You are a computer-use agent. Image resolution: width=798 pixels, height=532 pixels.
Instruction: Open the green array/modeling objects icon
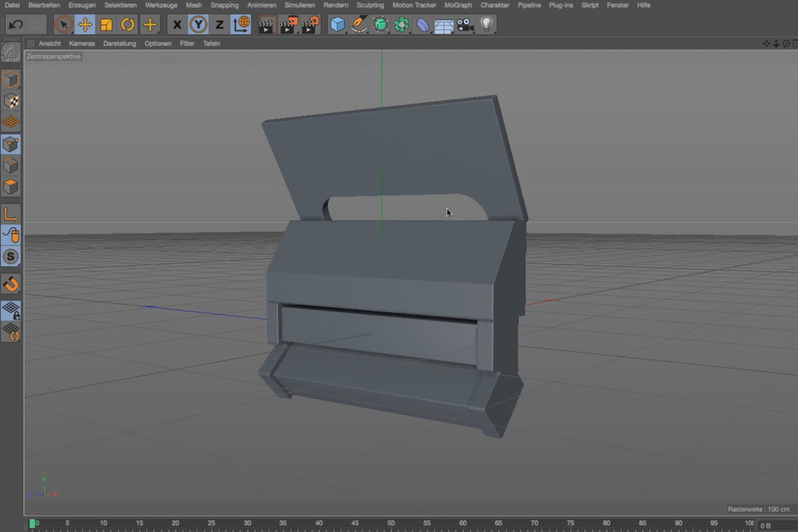tap(402, 25)
